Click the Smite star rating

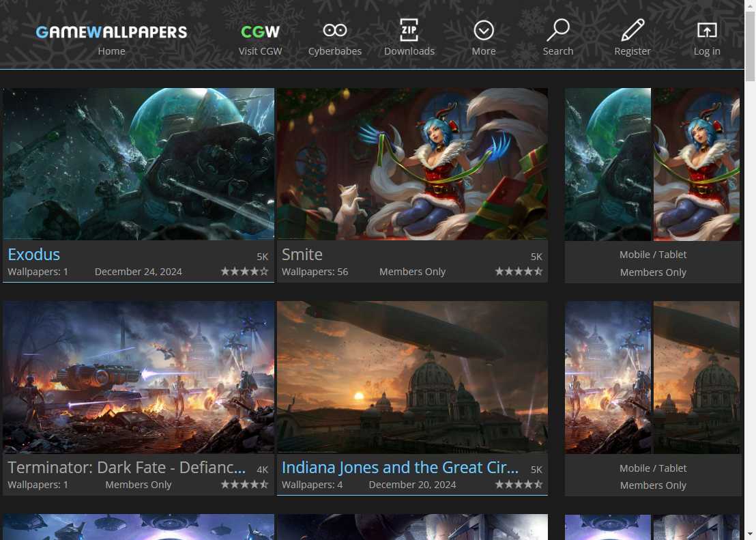[519, 272]
